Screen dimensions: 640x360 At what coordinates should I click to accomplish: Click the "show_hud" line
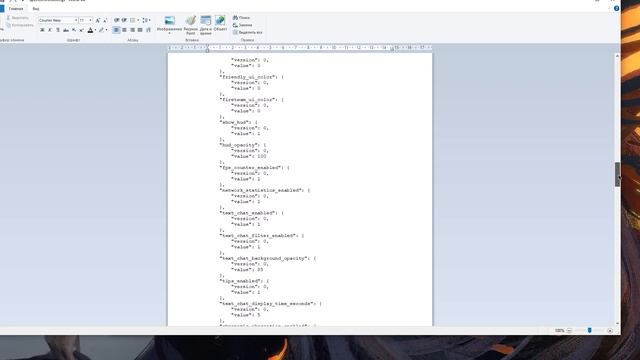239,122
